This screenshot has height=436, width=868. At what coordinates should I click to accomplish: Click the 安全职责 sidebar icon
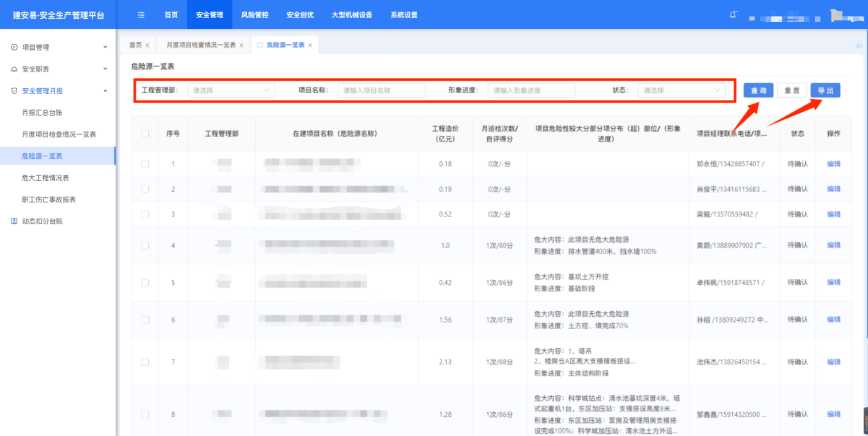coord(14,69)
